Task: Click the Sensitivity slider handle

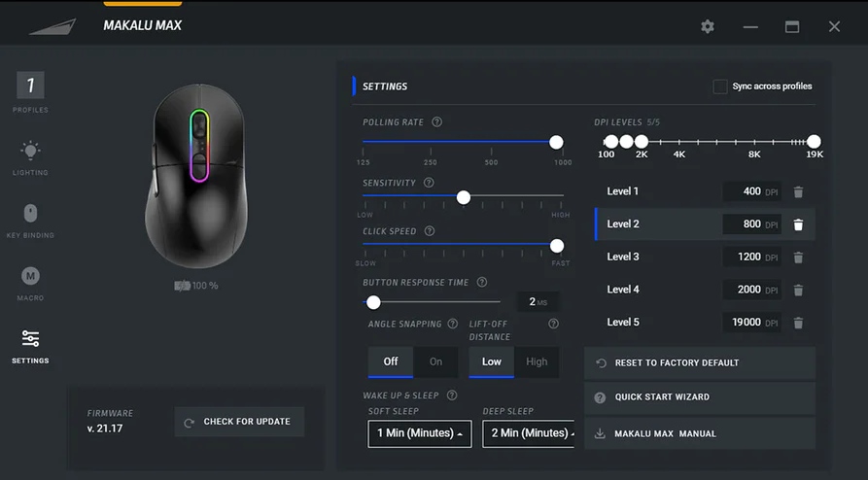Action: pyautogui.click(x=464, y=197)
